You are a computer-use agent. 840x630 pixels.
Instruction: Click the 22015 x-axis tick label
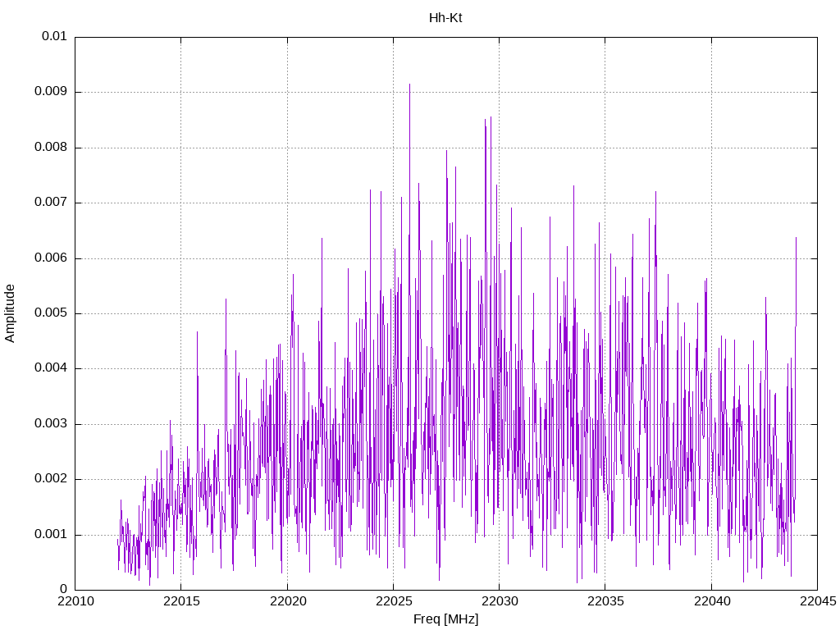tap(181, 601)
